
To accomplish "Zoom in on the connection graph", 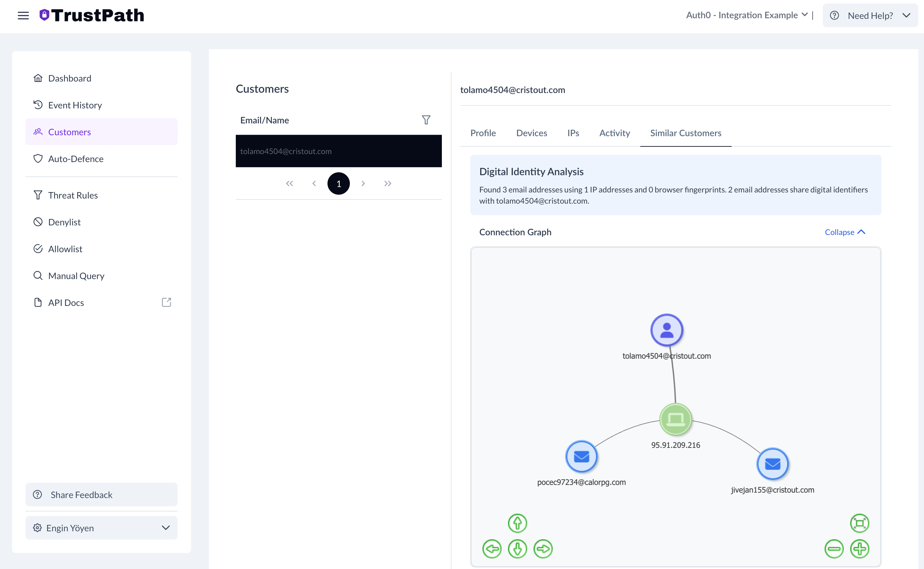I will tap(860, 549).
